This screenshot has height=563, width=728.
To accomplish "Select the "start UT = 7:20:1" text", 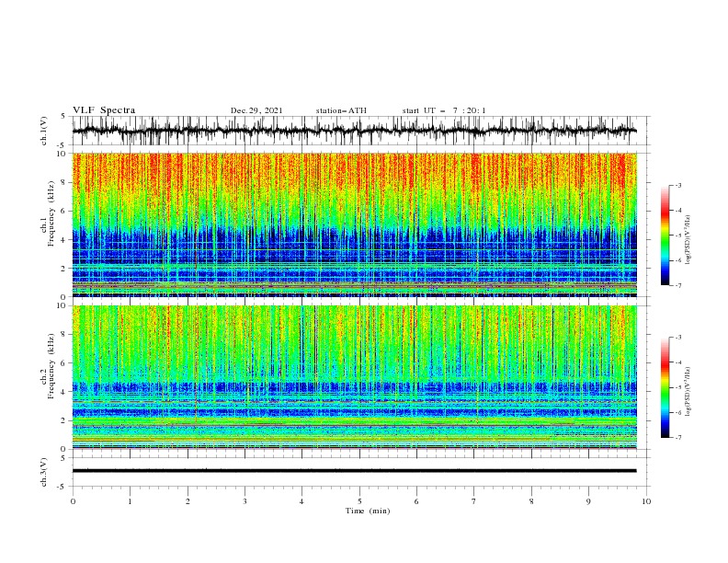I will coord(444,110).
